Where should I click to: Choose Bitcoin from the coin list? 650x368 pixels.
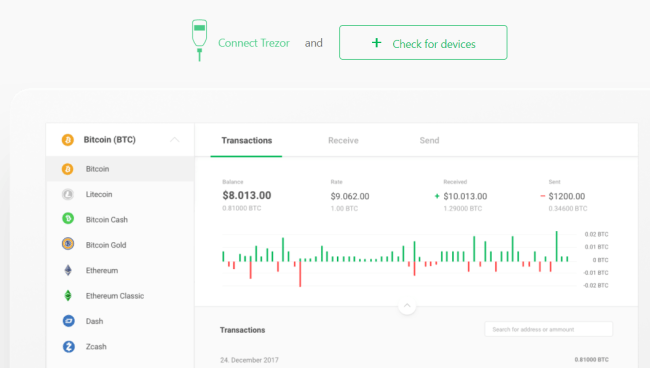point(120,169)
